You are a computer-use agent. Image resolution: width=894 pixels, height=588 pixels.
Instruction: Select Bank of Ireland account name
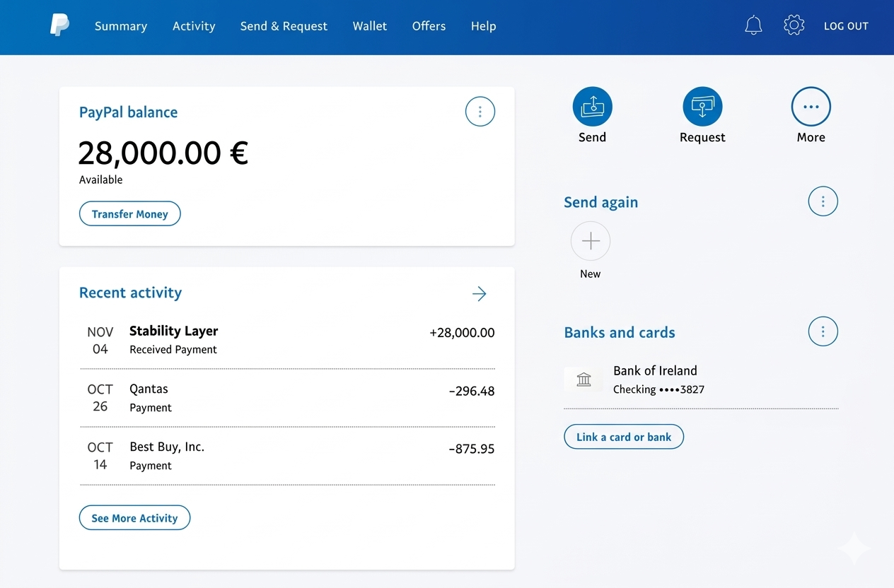pyautogui.click(x=655, y=370)
